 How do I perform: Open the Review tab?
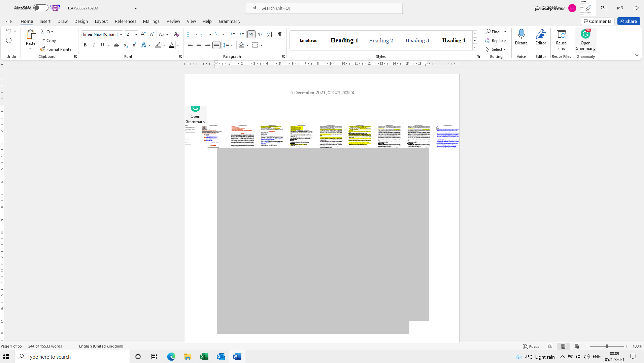[173, 21]
